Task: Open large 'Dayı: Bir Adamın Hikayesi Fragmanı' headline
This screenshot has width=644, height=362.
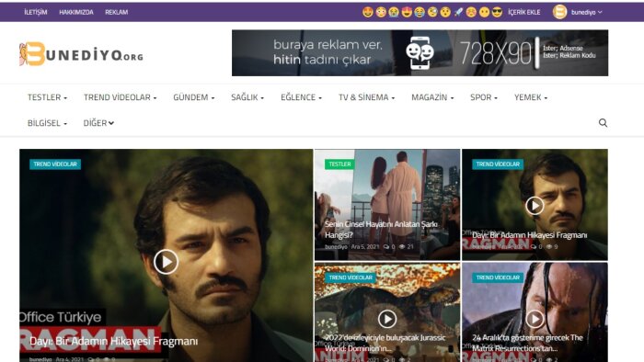Action: (x=113, y=341)
